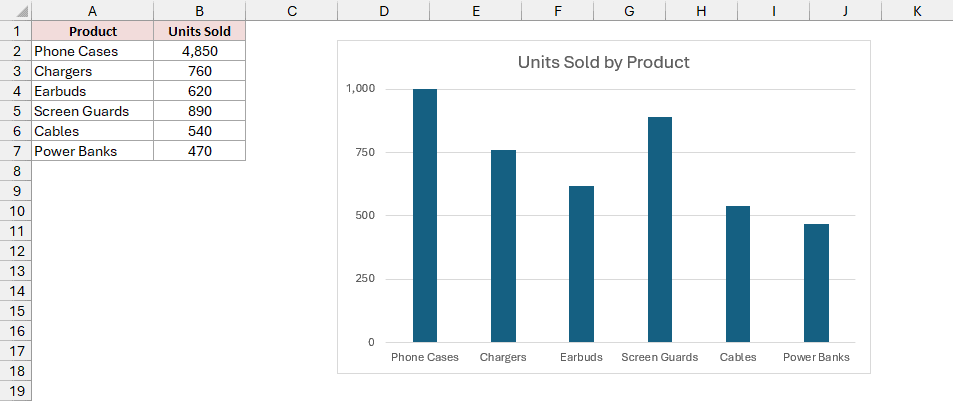Select column C header
This screenshot has width=953, height=401.
[292, 10]
